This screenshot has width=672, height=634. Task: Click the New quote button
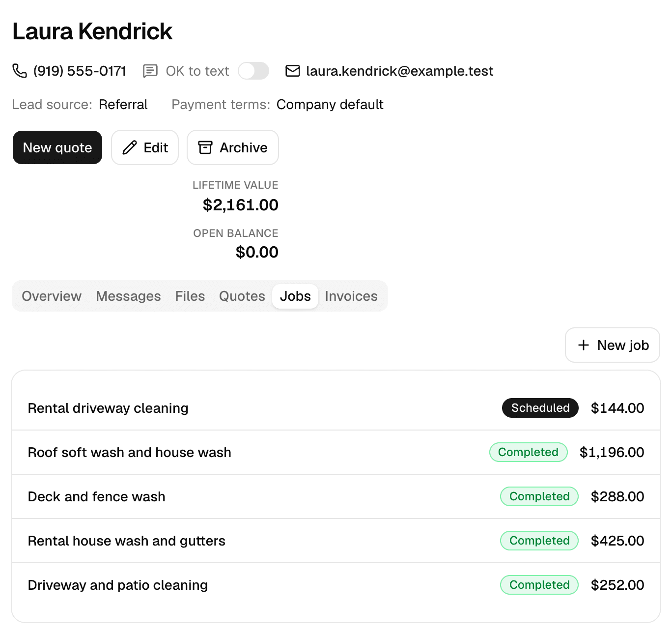(x=57, y=147)
